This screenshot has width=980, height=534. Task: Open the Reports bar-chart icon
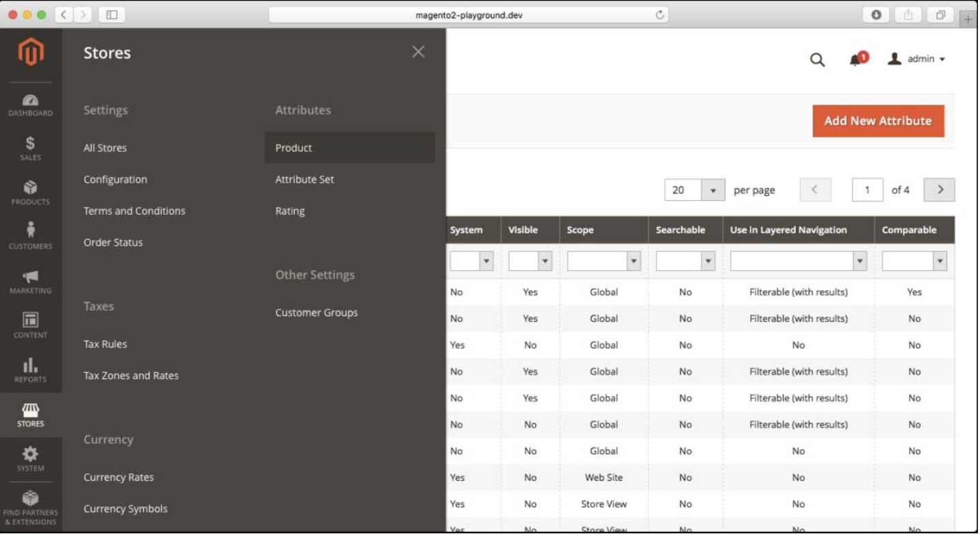tap(31, 367)
